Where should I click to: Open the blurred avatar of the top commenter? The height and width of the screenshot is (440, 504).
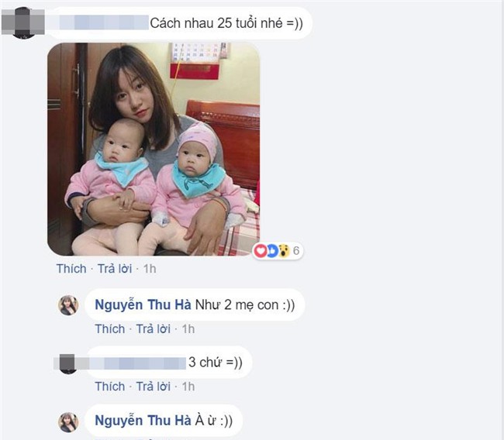click(23, 22)
